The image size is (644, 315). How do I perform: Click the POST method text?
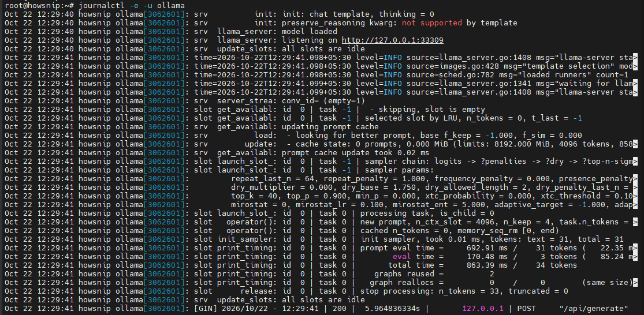(x=527, y=309)
